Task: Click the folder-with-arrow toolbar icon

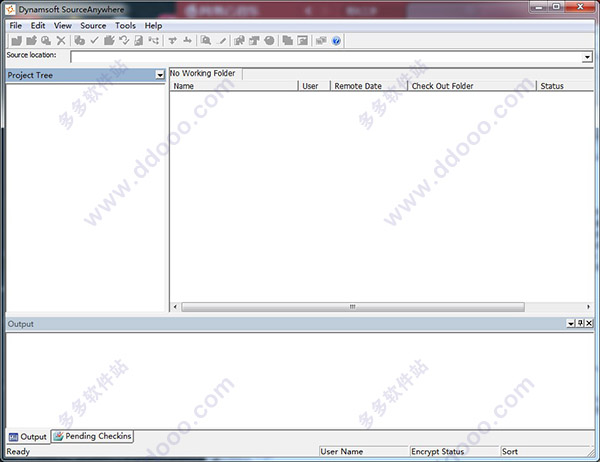Action: [31, 41]
